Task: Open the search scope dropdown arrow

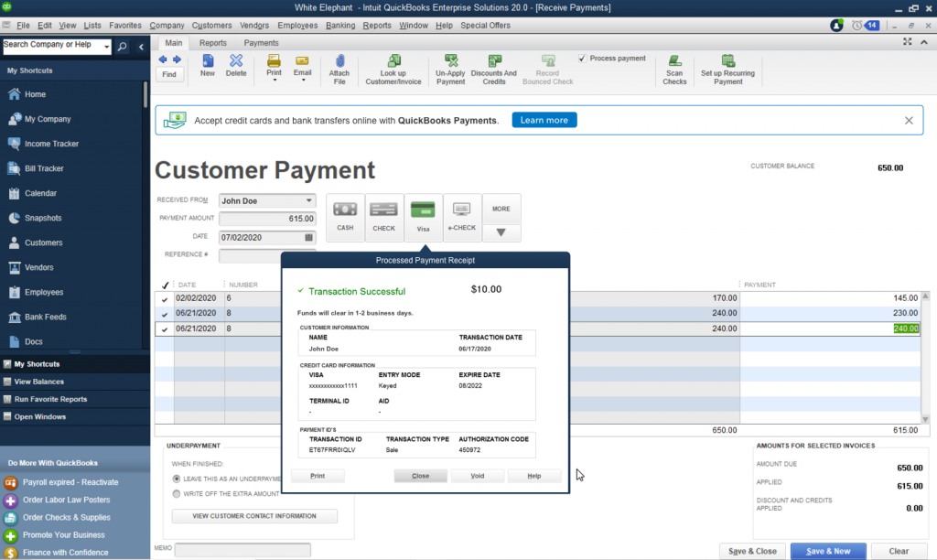Action: click(106, 47)
